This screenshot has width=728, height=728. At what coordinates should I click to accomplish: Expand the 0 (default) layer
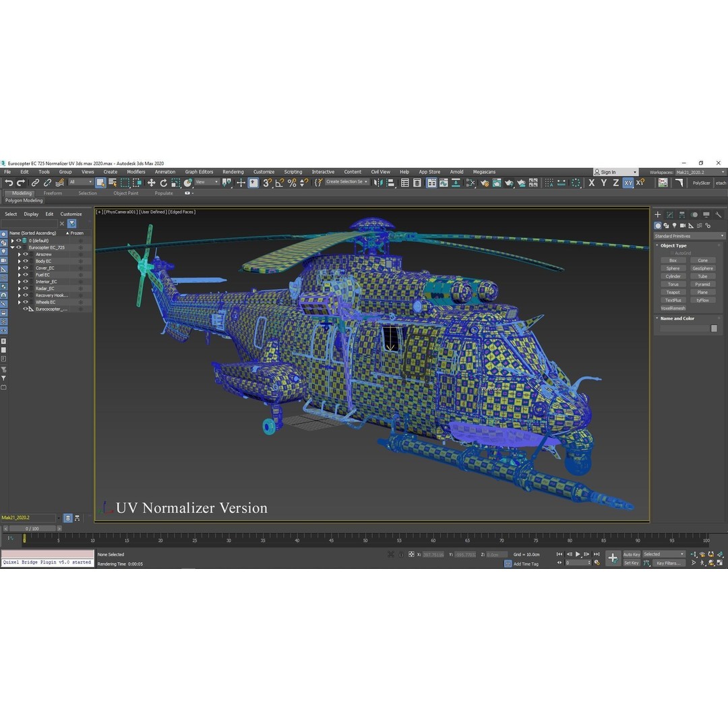click(x=13, y=241)
